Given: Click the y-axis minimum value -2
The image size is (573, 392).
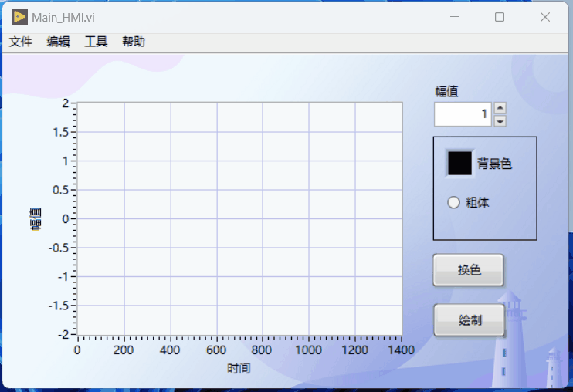Looking at the screenshot, I should 63,334.
